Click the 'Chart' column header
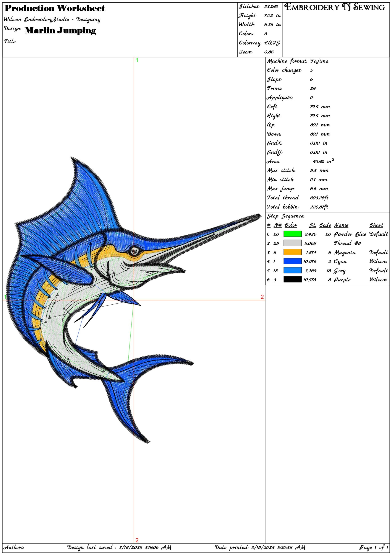The height and width of the screenshot is (555, 392). pos(376,225)
